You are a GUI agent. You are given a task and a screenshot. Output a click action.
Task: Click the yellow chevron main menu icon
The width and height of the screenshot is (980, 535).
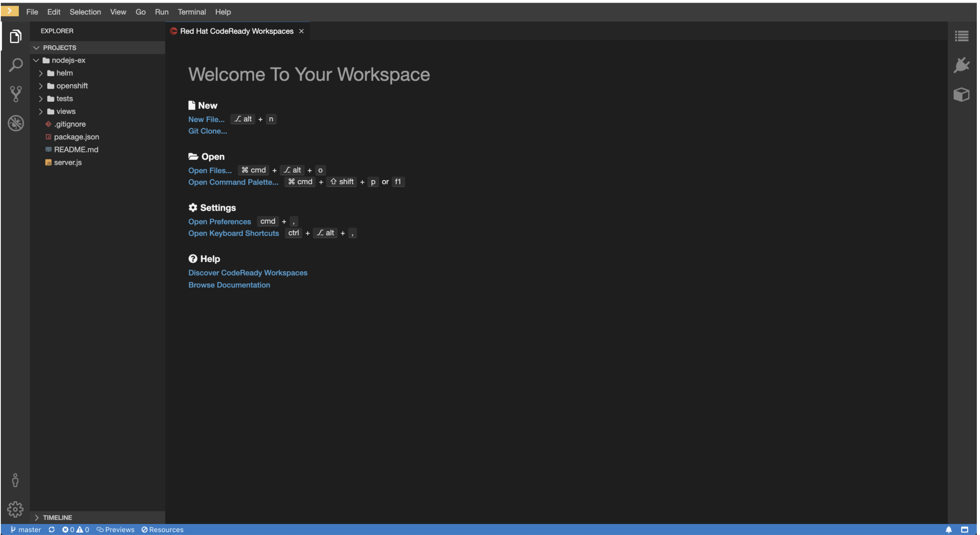tap(10, 11)
